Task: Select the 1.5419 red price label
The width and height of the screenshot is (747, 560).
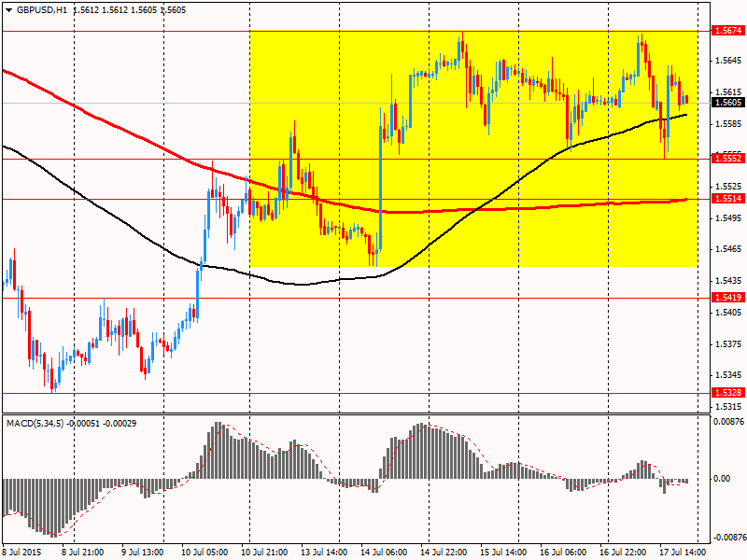Action: coord(727,298)
